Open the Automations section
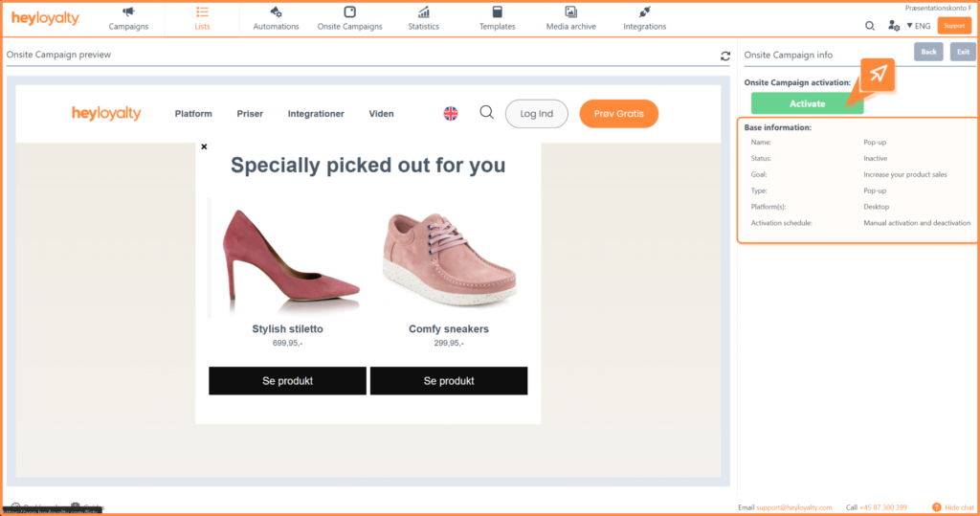The image size is (980, 516). coord(276,18)
